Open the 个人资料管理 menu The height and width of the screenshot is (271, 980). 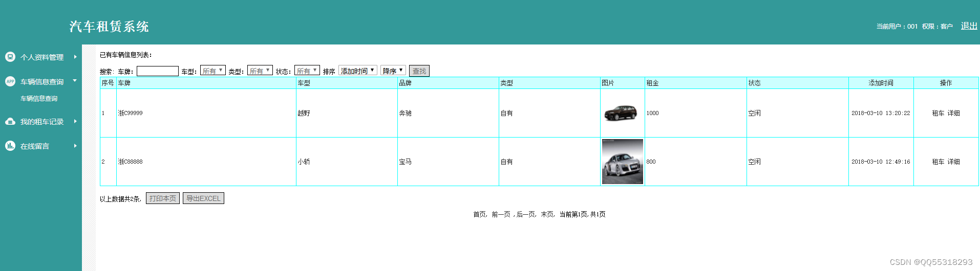42,57
